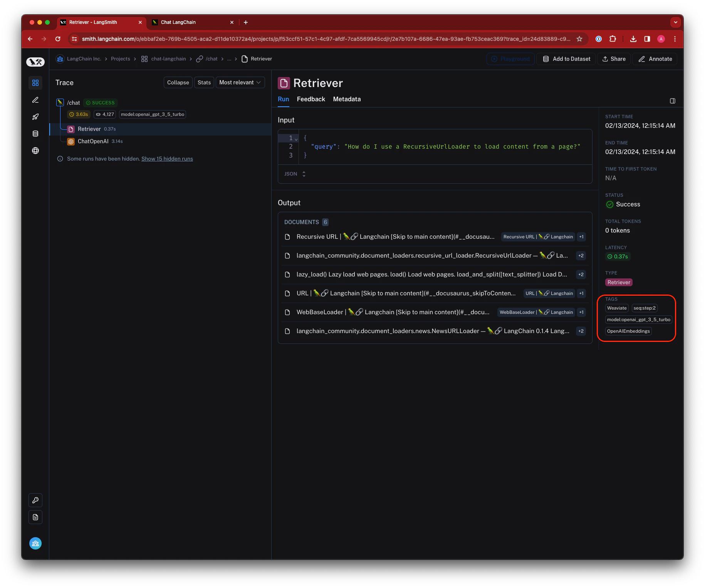Show 15 hidden runs link
Image resolution: width=705 pixels, height=588 pixels.
167,159
